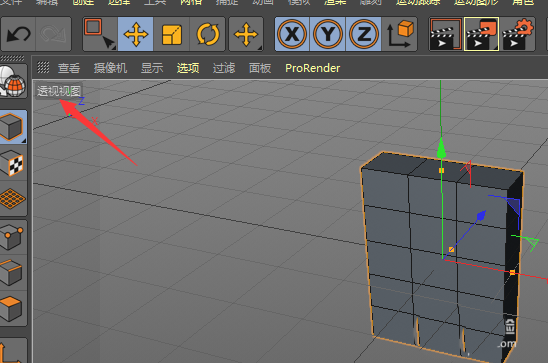
Task: Render to Picture Viewer
Action: pyautogui.click(x=481, y=34)
